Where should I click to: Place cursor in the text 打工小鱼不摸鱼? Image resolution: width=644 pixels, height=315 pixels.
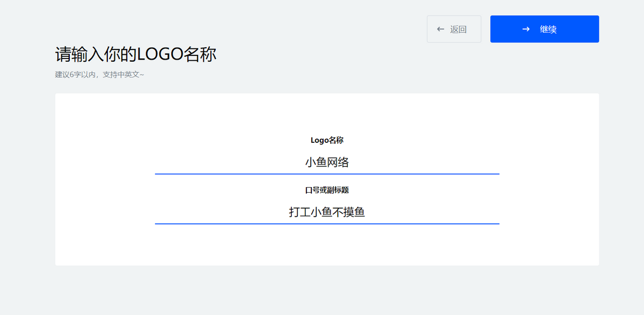pos(327,212)
